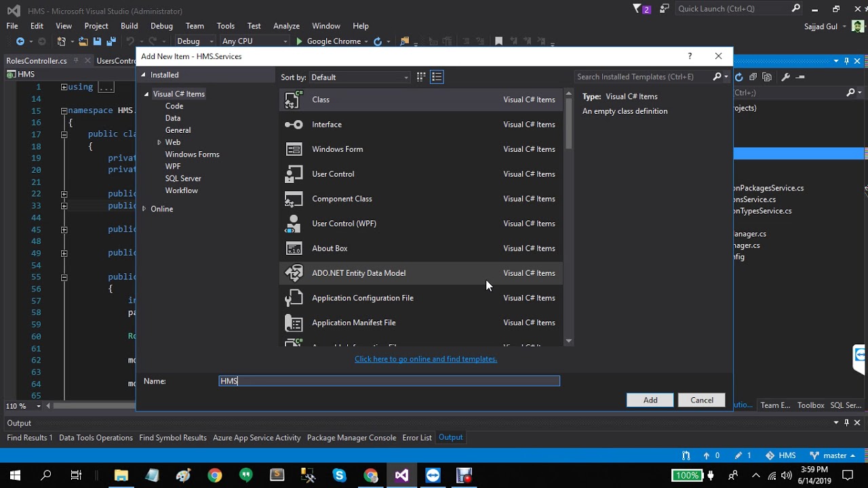
Task: Open the File menu
Action: pos(12,26)
